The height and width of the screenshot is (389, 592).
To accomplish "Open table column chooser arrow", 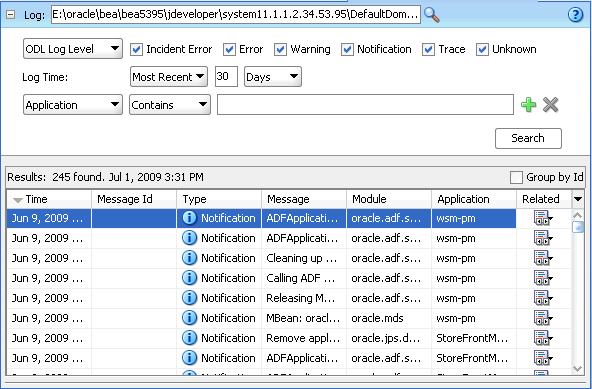I will pyautogui.click(x=578, y=199).
